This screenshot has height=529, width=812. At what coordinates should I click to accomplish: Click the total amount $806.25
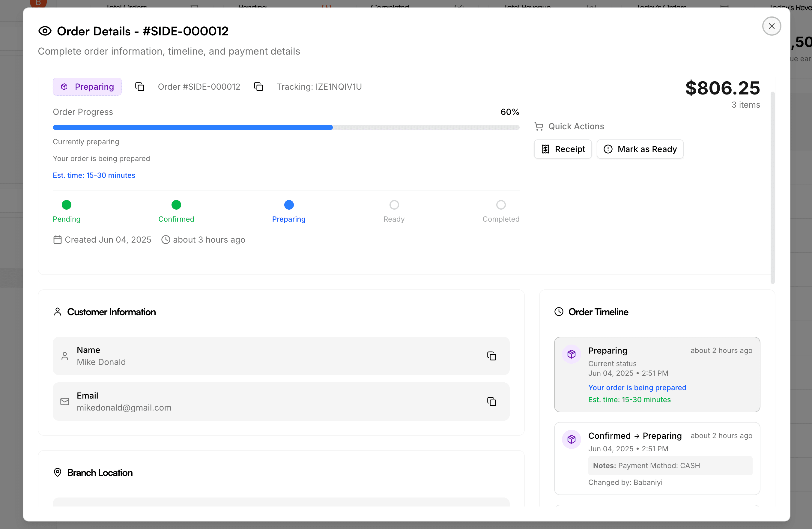click(723, 88)
